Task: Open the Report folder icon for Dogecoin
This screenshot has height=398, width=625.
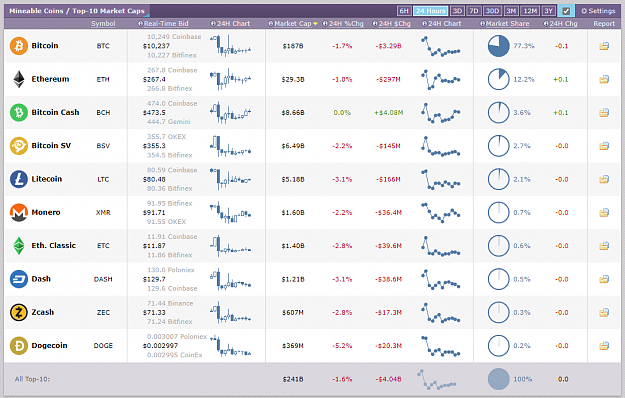Action: [604, 345]
